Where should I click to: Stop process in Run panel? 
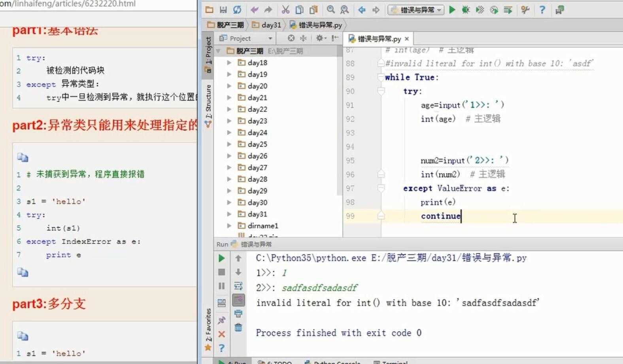click(x=222, y=272)
